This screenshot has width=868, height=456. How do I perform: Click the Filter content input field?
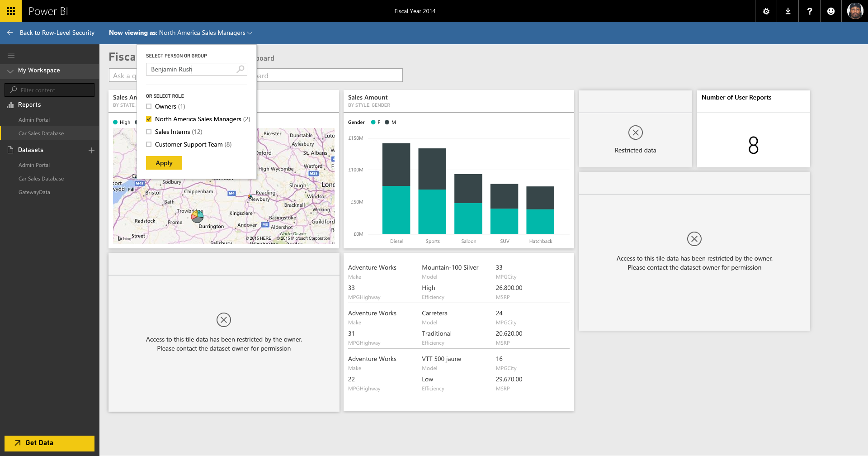[50, 90]
